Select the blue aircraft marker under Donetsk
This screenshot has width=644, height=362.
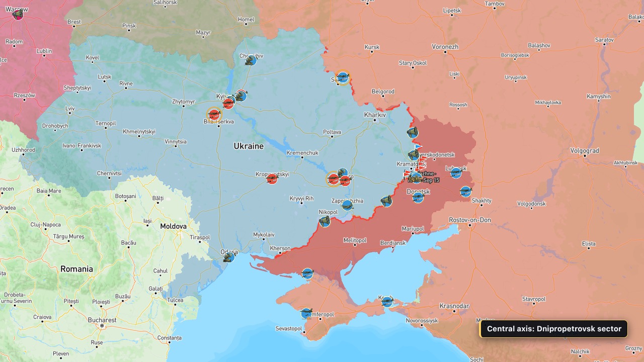pos(418,198)
